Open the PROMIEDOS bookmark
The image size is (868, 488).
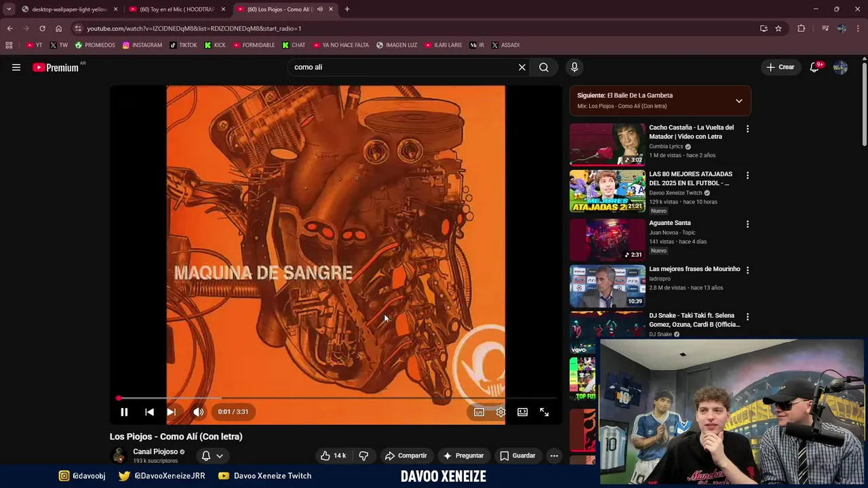click(95, 45)
